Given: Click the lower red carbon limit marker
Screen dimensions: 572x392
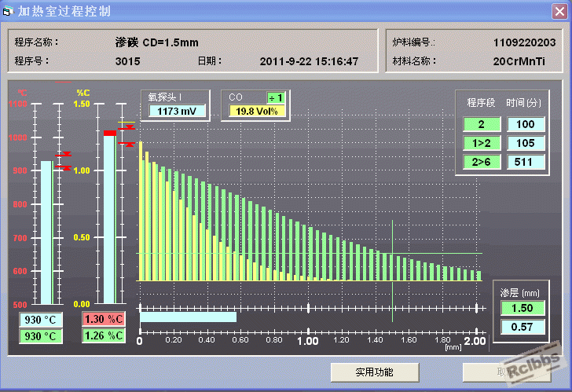Looking at the screenshot, I should click(x=126, y=144).
